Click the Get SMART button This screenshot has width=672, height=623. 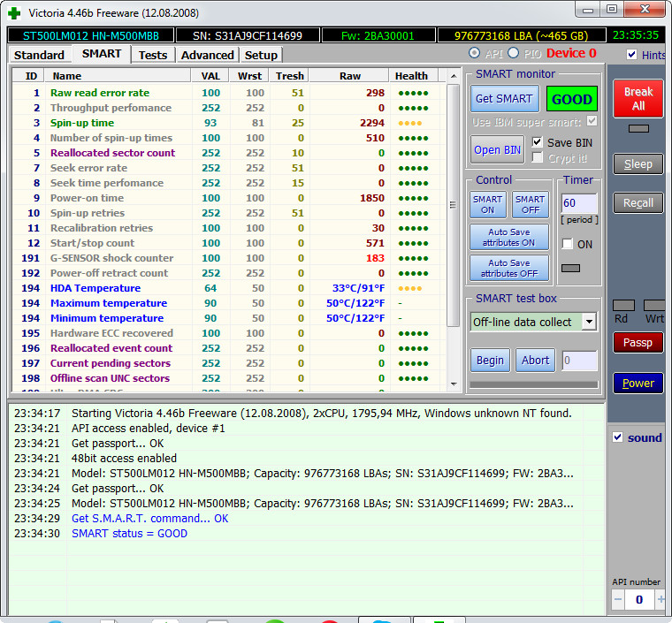pos(503,99)
